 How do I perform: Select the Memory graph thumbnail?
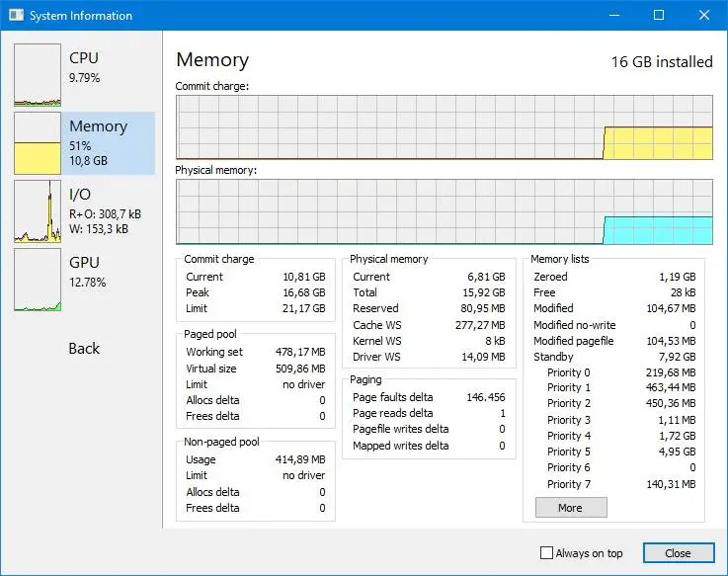pos(38,142)
